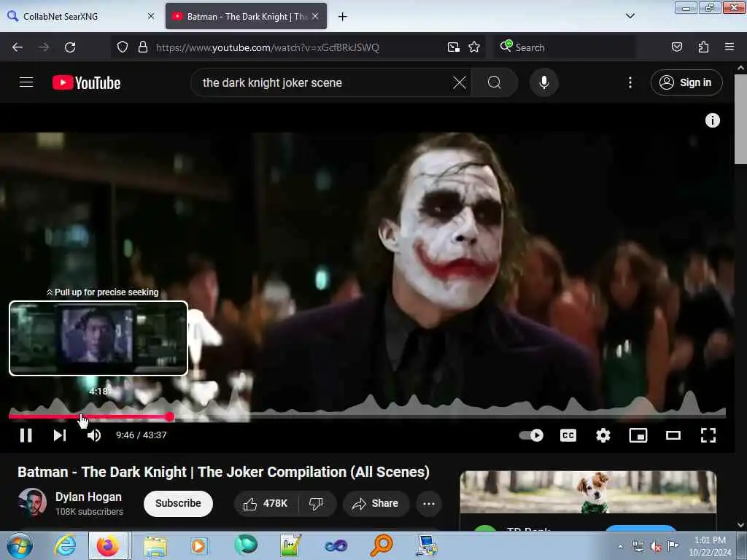
Task: Open tracking protection shield
Action: pyautogui.click(x=123, y=47)
